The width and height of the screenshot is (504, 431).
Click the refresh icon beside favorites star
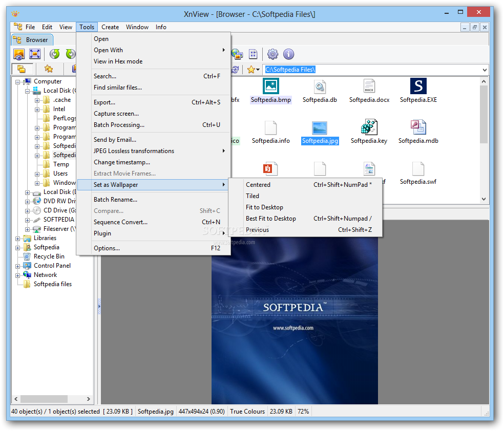pos(235,70)
